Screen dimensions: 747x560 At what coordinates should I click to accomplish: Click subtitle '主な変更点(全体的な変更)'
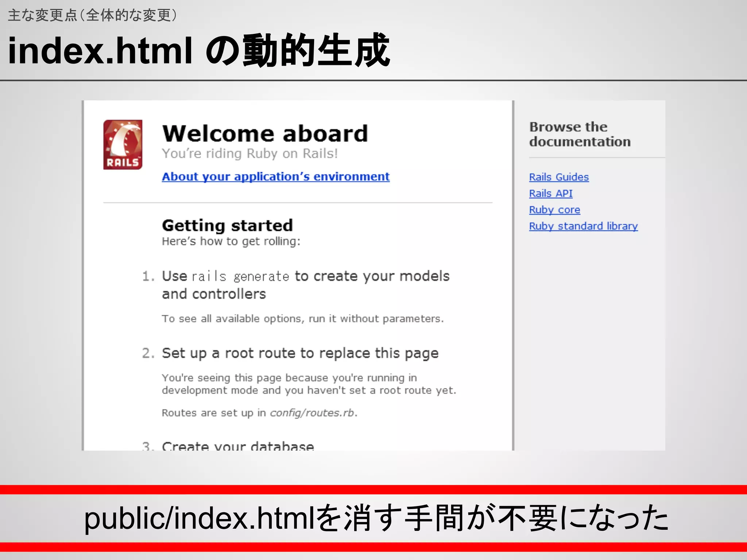(x=92, y=15)
